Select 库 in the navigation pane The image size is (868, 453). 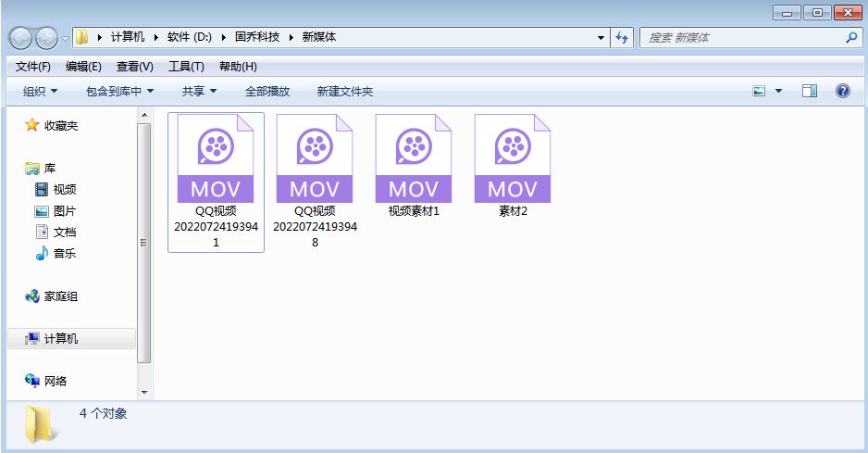pyautogui.click(x=41, y=168)
